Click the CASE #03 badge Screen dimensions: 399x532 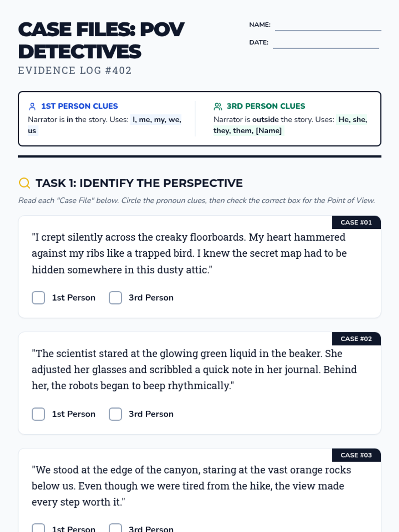(x=356, y=455)
